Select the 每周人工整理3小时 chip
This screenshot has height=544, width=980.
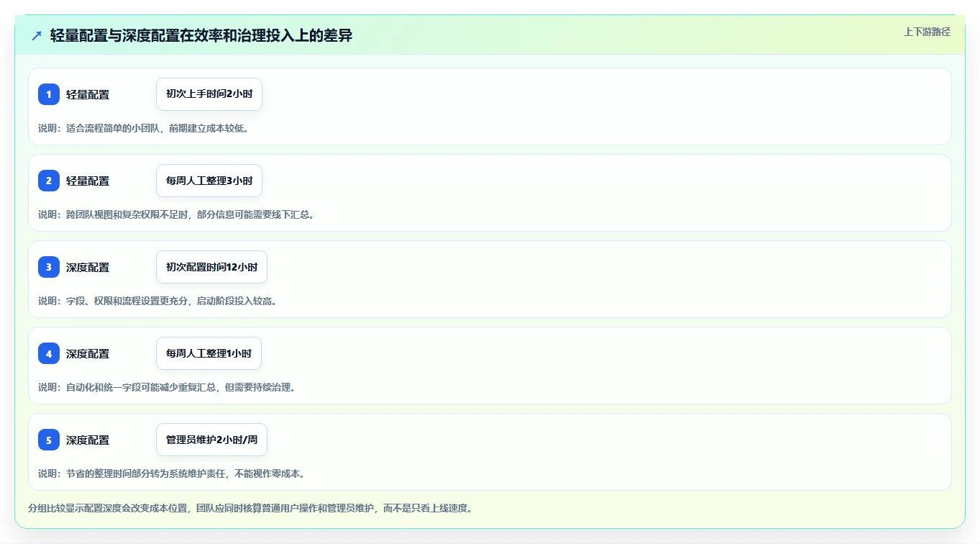pyautogui.click(x=209, y=181)
